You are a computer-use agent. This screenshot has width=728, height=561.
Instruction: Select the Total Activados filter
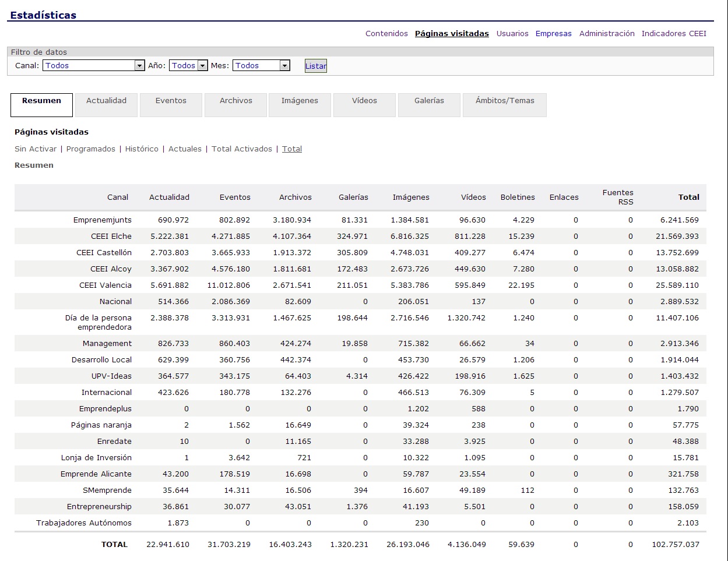coord(241,149)
